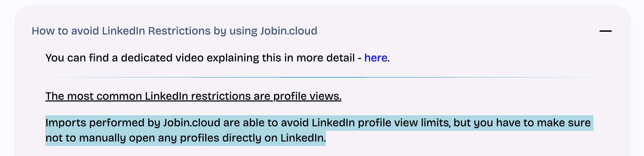The image size is (644, 156).
Task: Click 'Jobin.cloud' inside the highlighted paragraph
Action: pyautogui.click(x=191, y=123)
